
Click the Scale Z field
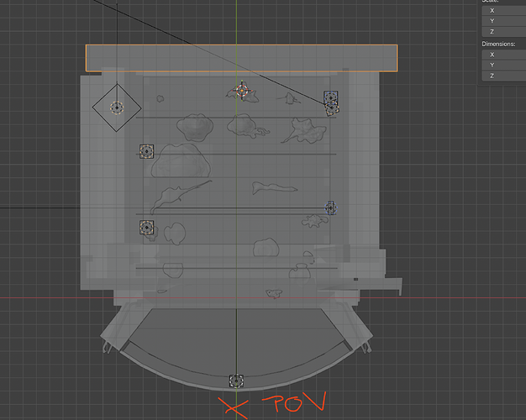[x=504, y=32]
